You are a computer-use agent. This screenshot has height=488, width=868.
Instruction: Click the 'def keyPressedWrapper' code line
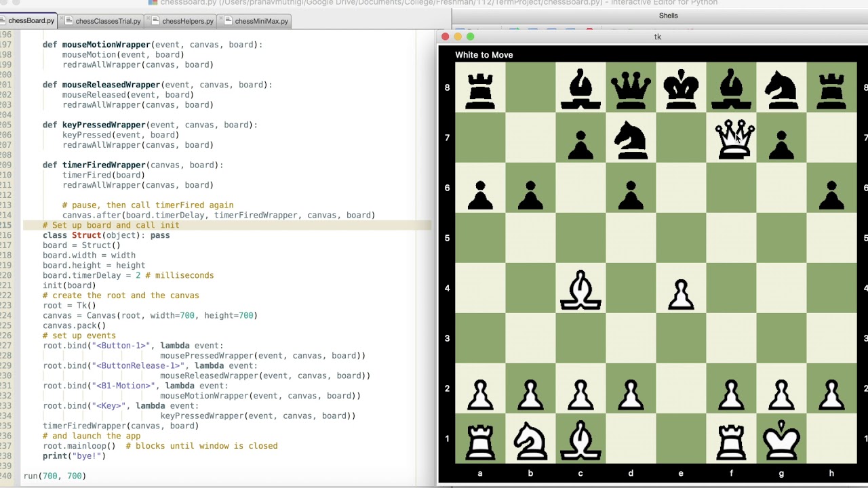point(150,125)
